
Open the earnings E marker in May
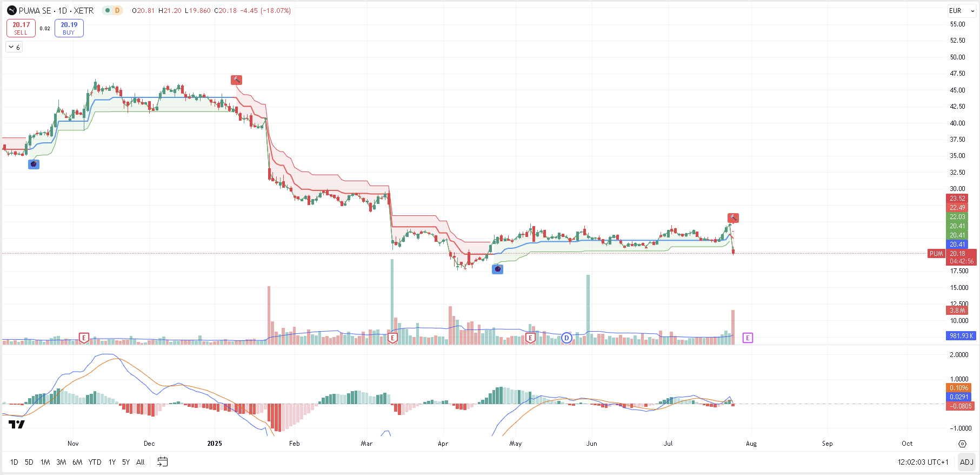530,338
